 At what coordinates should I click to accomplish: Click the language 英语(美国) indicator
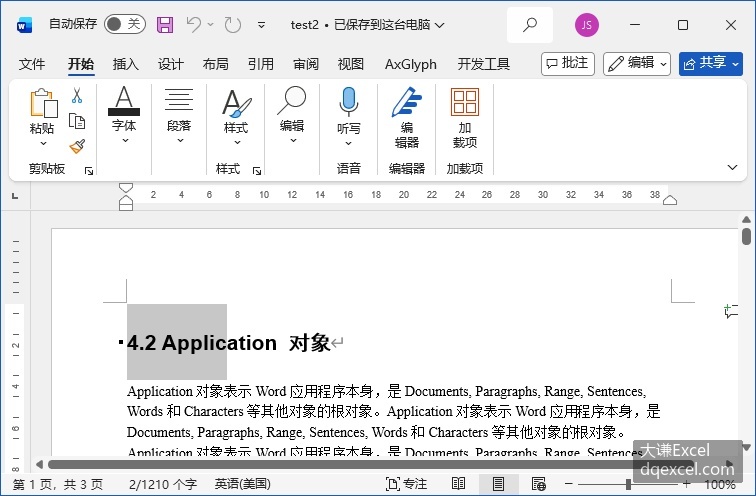tap(243, 484)
